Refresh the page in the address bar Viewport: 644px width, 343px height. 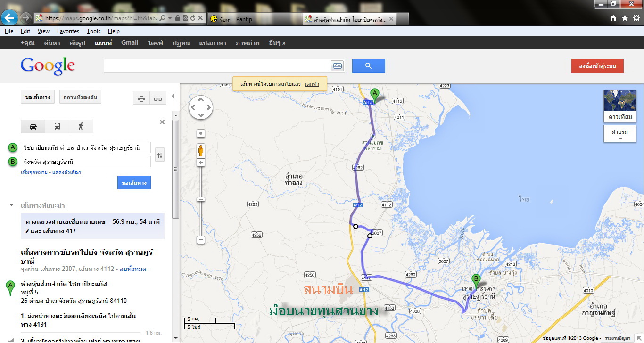click(x=193, y=18)
